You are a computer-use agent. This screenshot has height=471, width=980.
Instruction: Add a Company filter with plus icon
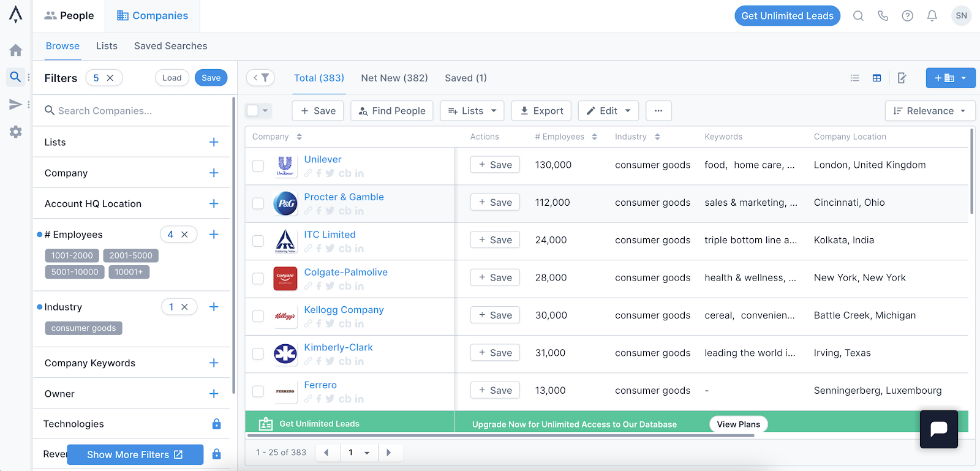tap(214, 173)
